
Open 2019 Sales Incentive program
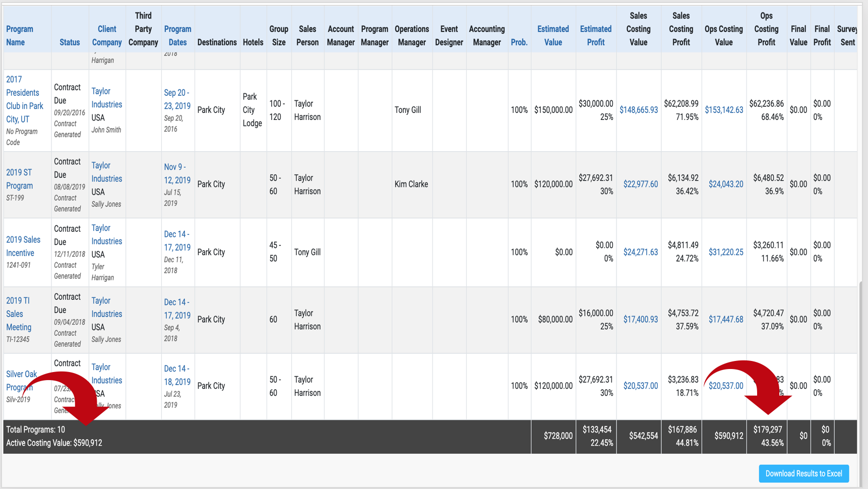pyautogui.click(x=23, y=246)
